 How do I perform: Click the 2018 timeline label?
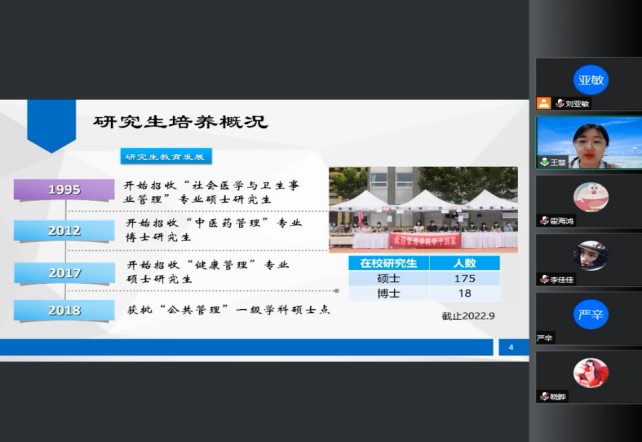65,310
